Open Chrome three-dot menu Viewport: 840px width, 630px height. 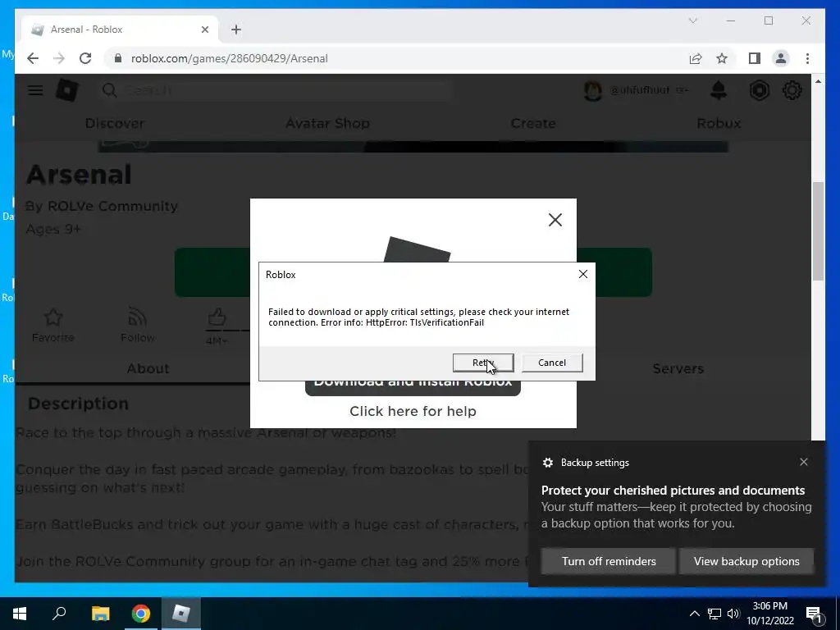(807, 58)
